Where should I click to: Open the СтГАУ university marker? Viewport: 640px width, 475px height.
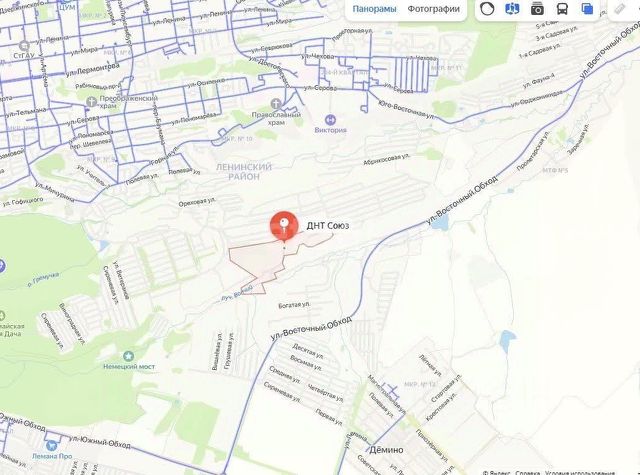pos(24,45)
